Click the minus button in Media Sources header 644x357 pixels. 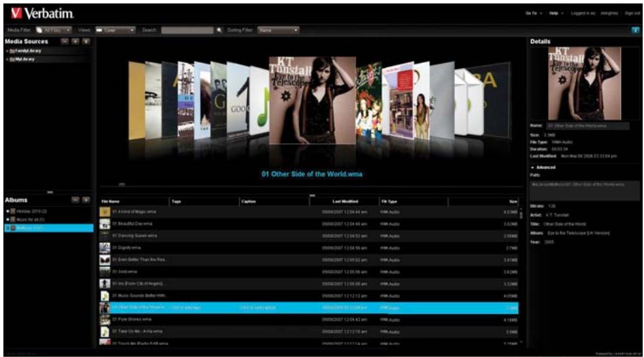[64, 41]
